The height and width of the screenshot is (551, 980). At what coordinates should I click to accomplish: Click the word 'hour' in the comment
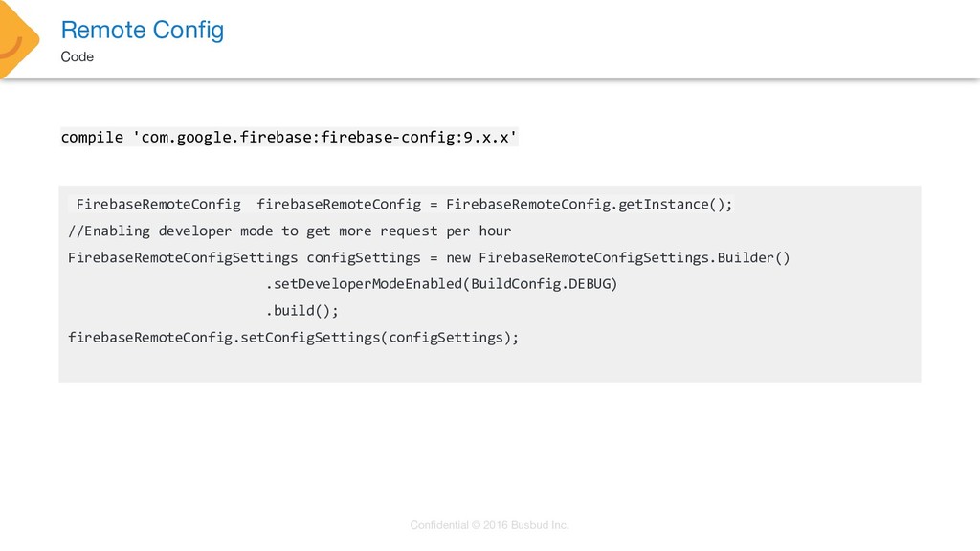point(495,231)
